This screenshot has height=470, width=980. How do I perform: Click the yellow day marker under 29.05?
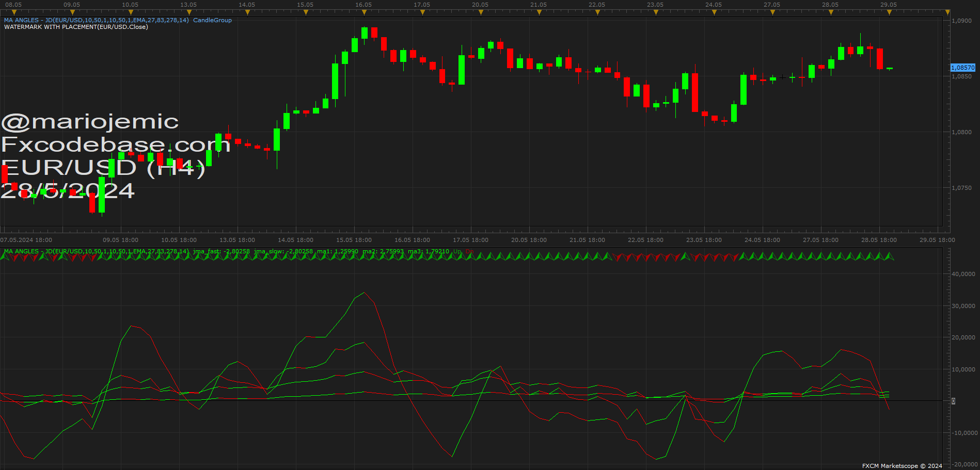coord(889,12)
